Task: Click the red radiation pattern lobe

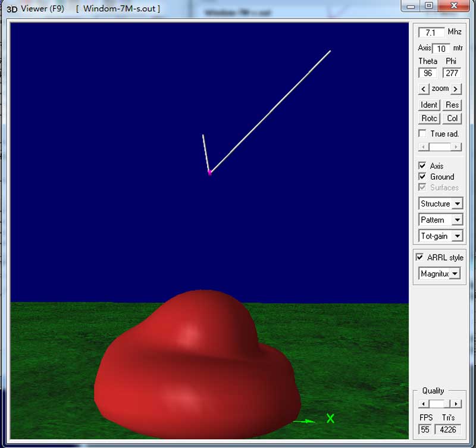Action: pos(198,366)
